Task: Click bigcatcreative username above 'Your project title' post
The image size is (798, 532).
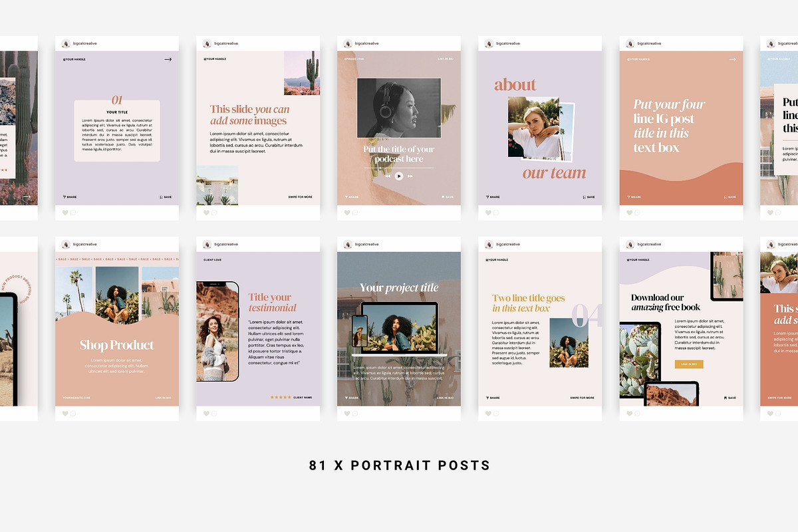Action: (366, 244)
